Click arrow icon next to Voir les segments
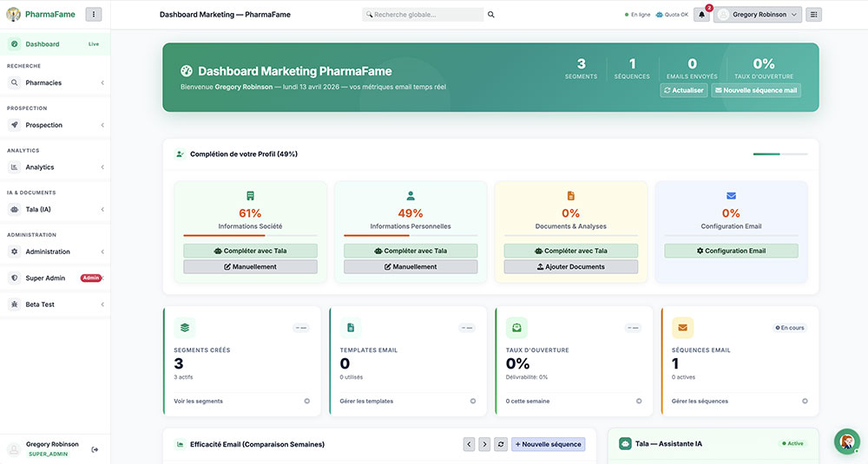The height and width of the screenshot is (464, 868). 306,401
